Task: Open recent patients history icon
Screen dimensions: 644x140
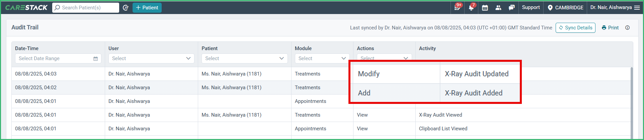Action: pyautogui.click(x=126, y=8)
